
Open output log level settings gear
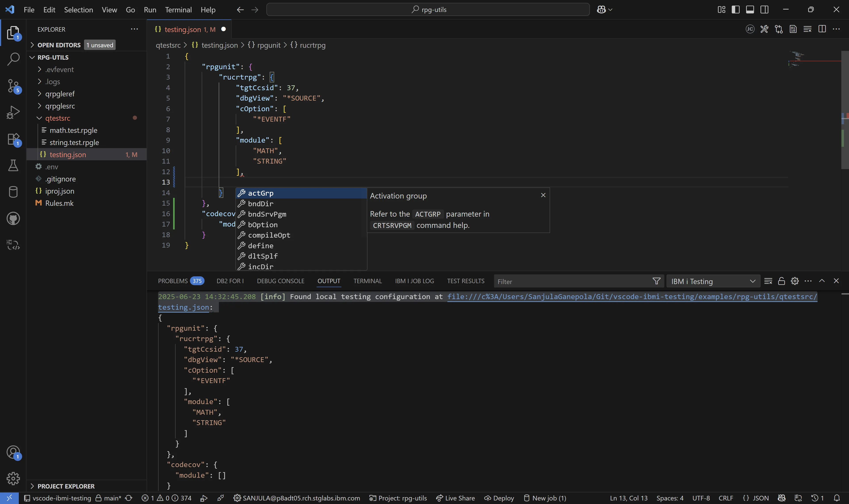[x=795, y=281]
